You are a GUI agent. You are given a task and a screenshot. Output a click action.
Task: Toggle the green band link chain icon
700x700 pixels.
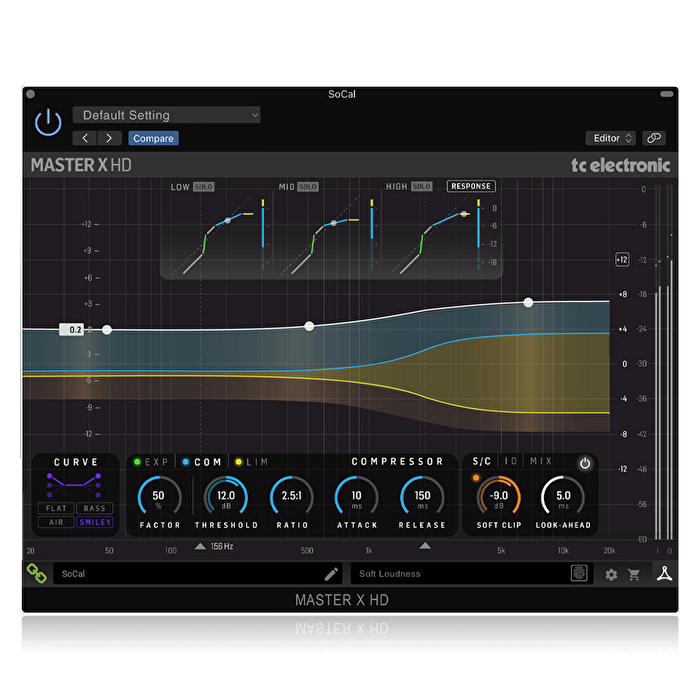37,574
